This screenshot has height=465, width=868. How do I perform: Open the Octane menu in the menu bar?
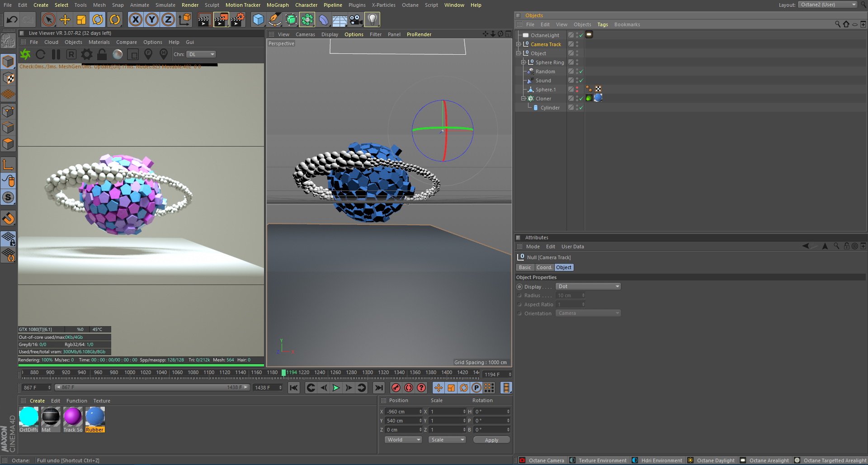tap(410, 5)
